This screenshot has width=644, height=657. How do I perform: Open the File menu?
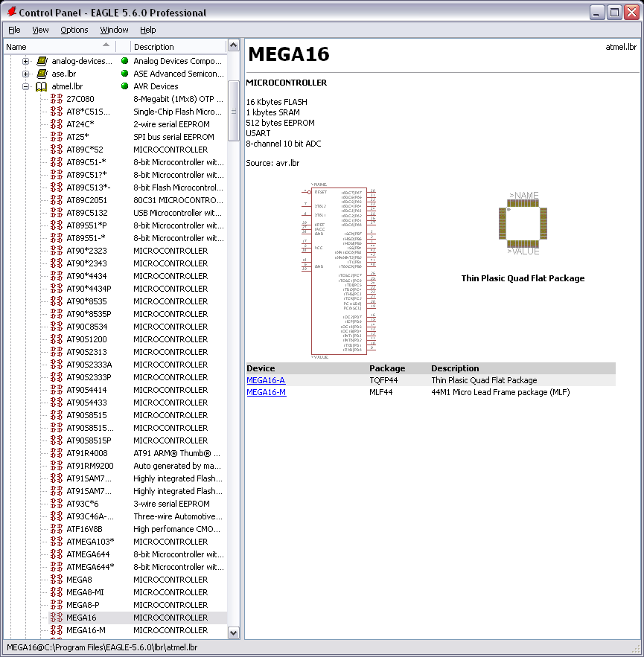point(14,30)
